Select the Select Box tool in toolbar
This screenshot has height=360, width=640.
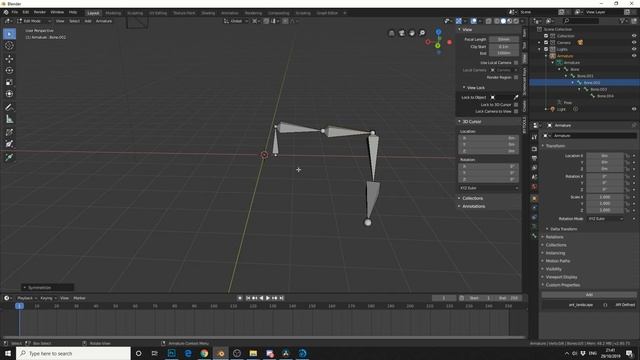point(9,34)
